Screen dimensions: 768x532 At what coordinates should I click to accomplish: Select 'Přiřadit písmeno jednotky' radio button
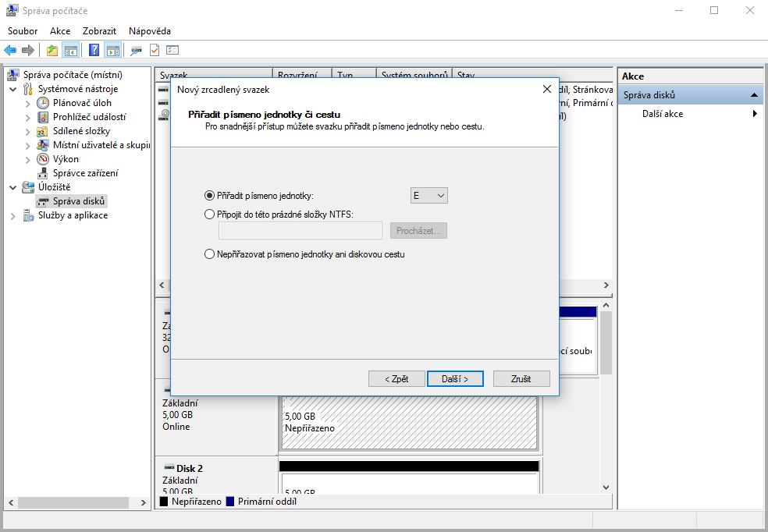click(x=209, y=196)
